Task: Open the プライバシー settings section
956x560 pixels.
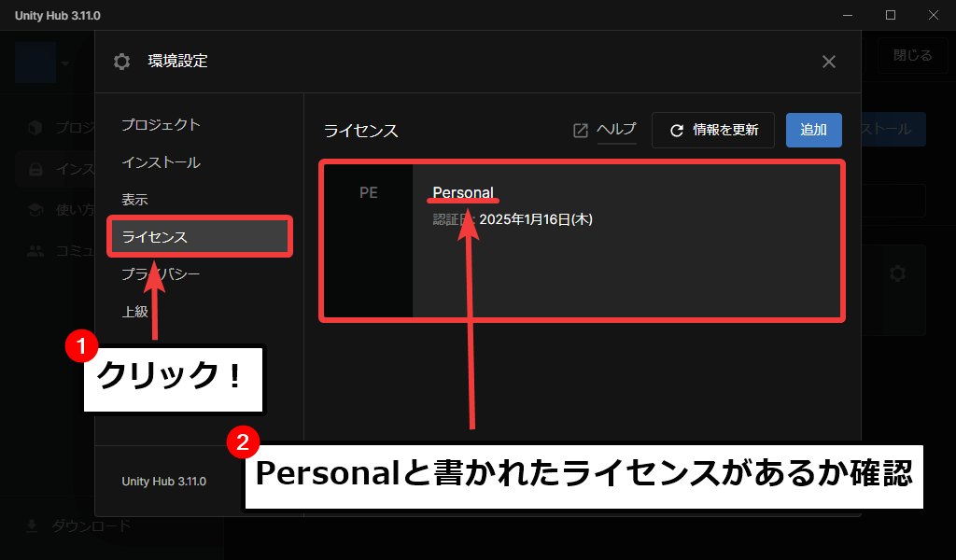Action: (161, 274)
